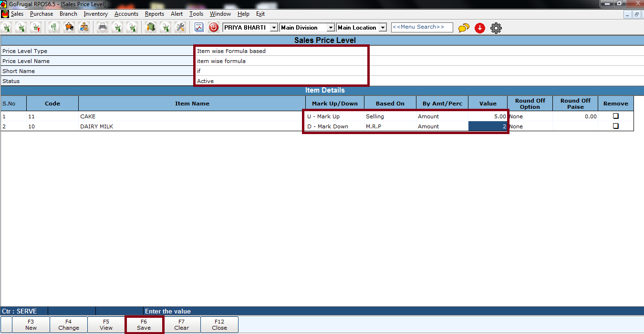Expand the Main Location dropdown
Image resolution: width=644 pixels, height=334 pixels.
pyautogui.click(x=383, y=28)
